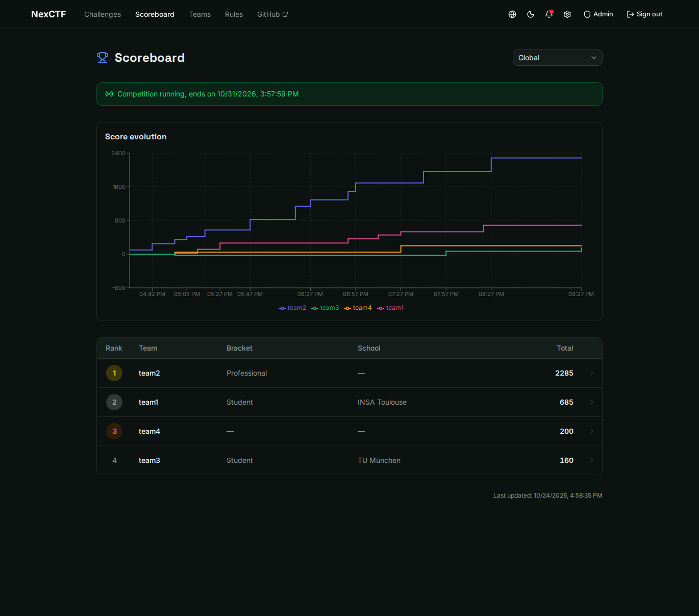Select team3 team name
The image size is (699, 616).
[149, 460]
